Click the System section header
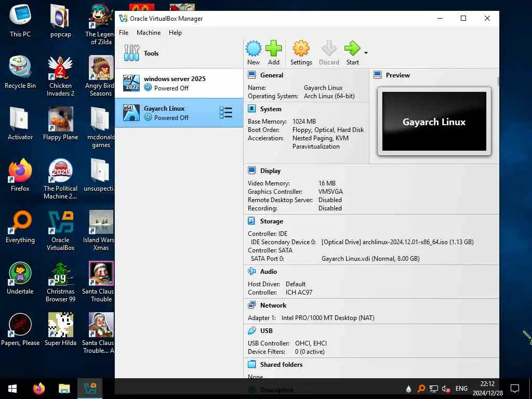Screen dimensions: 532x399 tap(270, 109)
